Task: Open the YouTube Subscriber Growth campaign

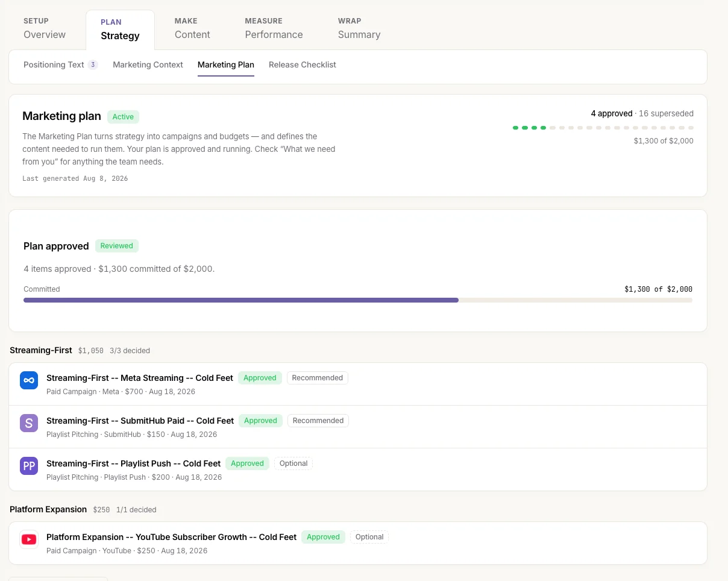Action: tap(358, 543)
